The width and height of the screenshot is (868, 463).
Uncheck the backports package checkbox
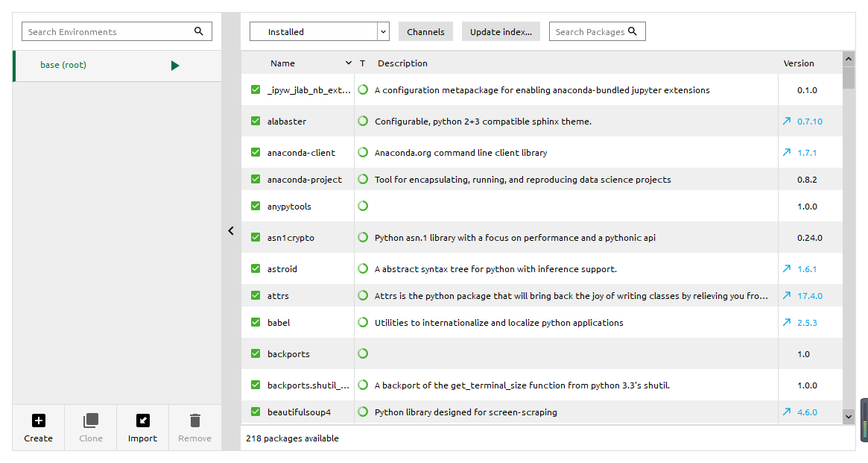(x=256, y=353)
